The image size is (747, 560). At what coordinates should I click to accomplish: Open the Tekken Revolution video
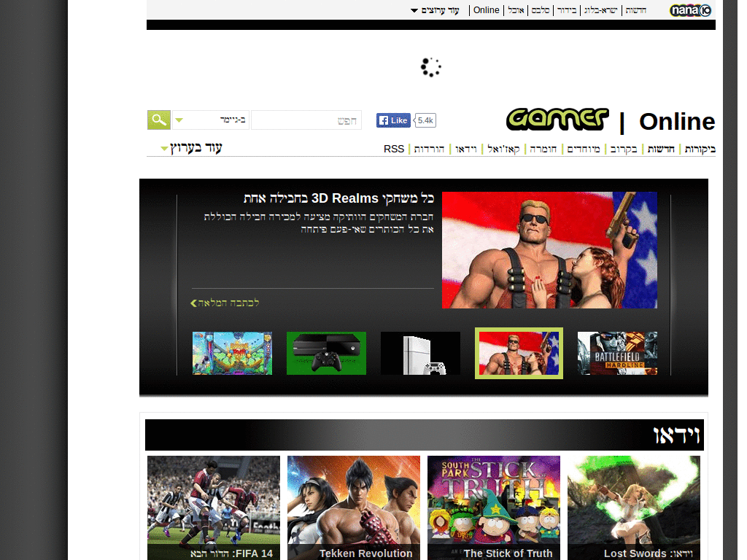click(x=354, y=507)
